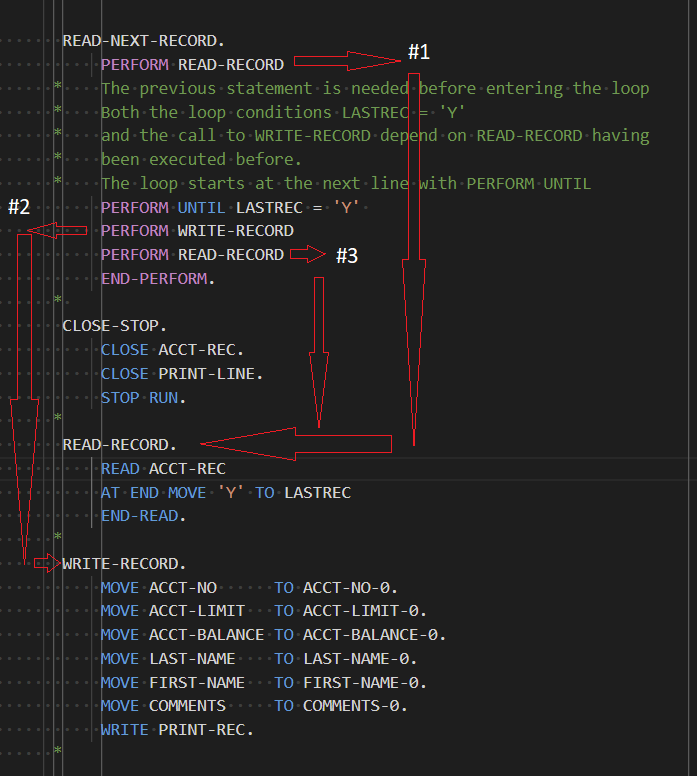The image size is (697, 776).
Task: Click MOVE ACCT-BALANCE TO ACCT-BALANCE-O line
Action: [x=273, y=634]
